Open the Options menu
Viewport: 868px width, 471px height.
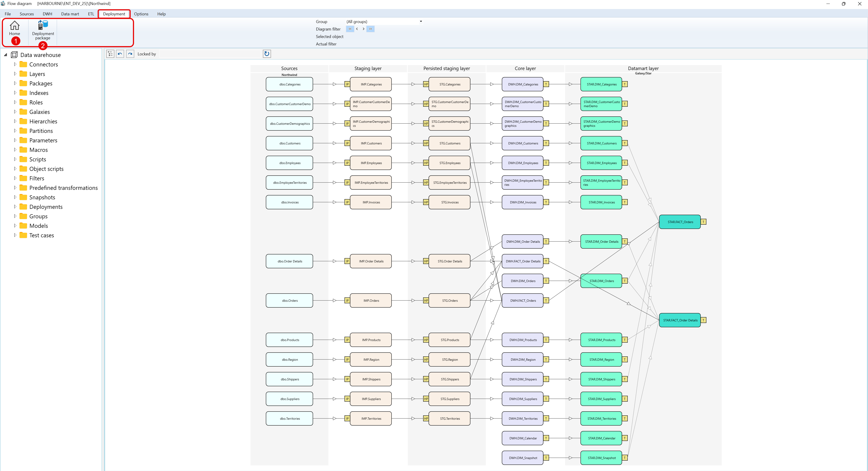point(141,14)
